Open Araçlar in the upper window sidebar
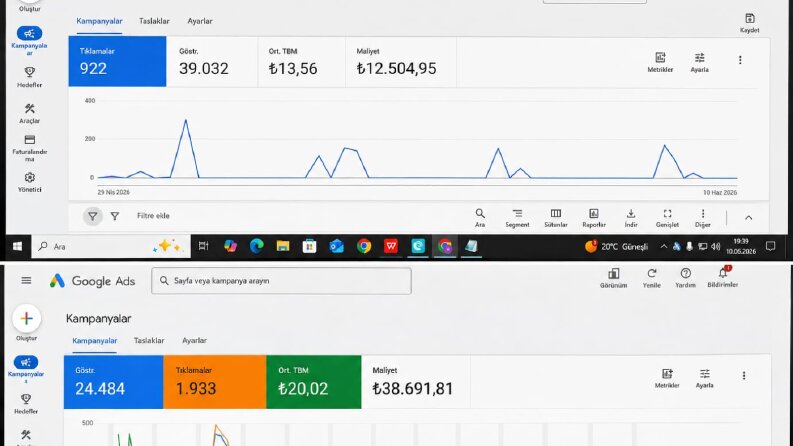Image resolution: width=793 pixels, height=446 pixels. pos(29,113)
